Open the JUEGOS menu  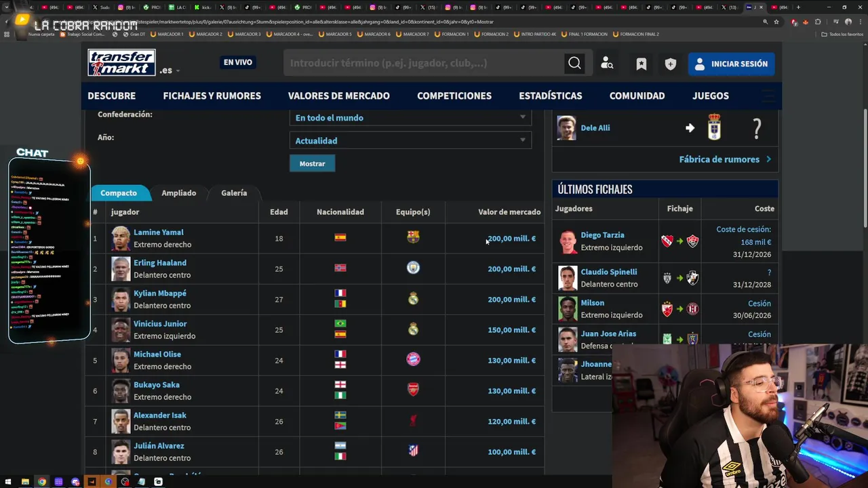point(711,96)
